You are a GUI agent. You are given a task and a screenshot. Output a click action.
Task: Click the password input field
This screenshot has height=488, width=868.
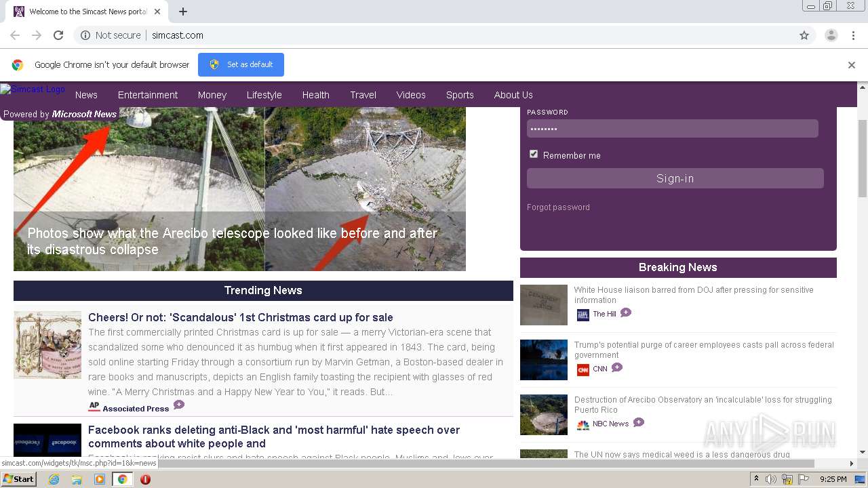pos(673,129)
